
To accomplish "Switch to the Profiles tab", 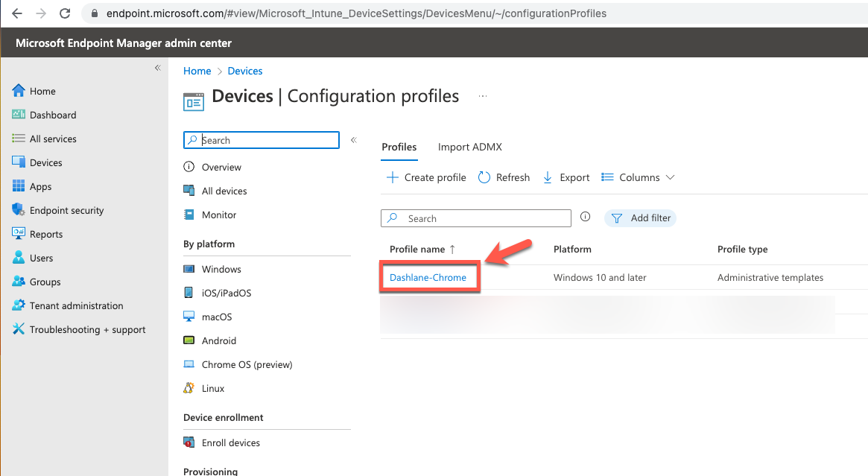I will click(399, 147).
